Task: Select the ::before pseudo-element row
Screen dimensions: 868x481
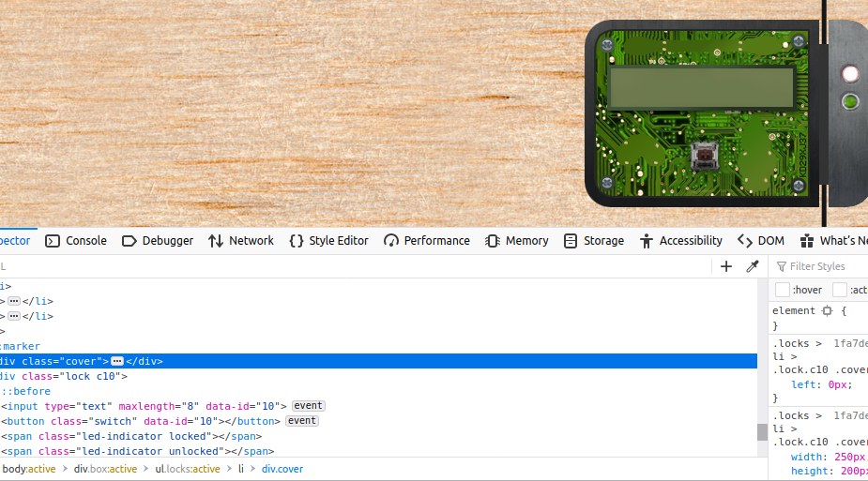Action: pos(379,391)
